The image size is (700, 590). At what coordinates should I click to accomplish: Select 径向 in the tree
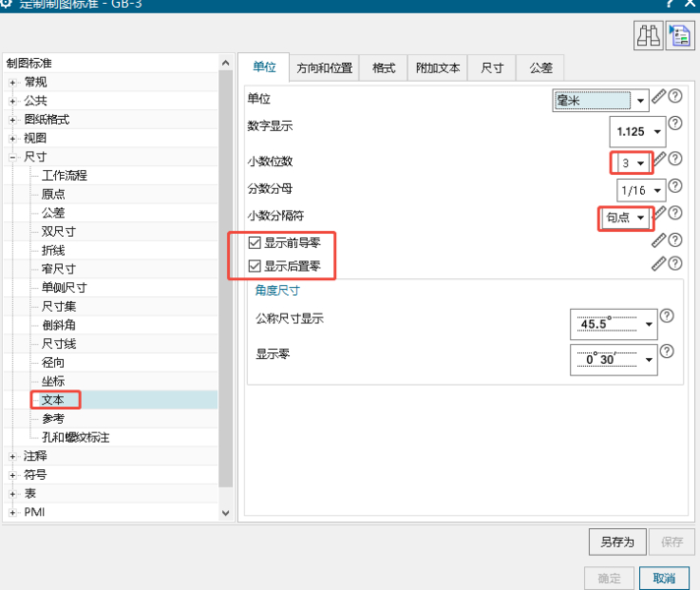53,363
